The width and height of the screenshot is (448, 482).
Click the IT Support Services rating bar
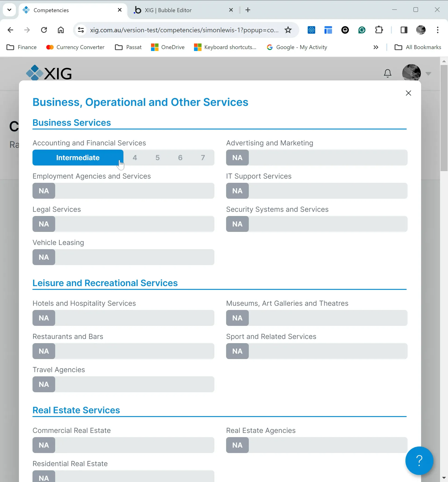click(317, 191)
